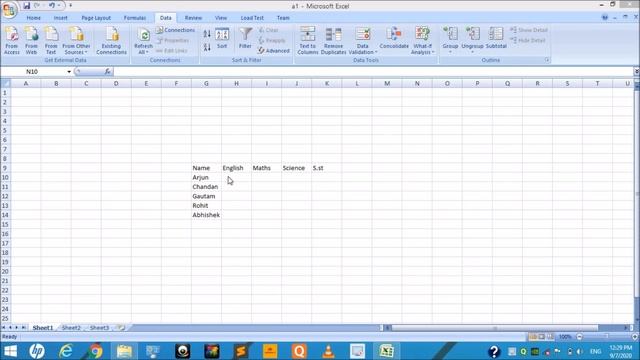Group the selected rows
The width and height of the screenshot is (640, 360).
[x=451, y=40]
